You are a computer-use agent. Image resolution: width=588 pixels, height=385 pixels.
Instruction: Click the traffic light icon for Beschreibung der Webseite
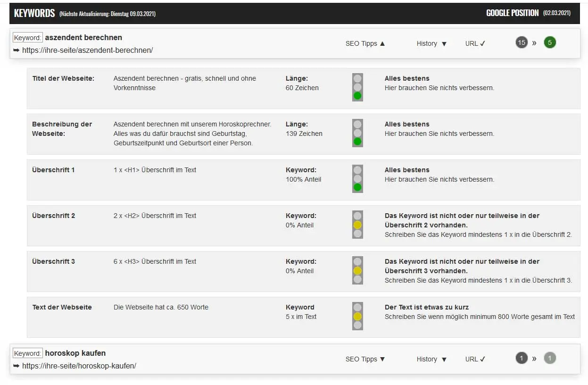coord(357,133)
